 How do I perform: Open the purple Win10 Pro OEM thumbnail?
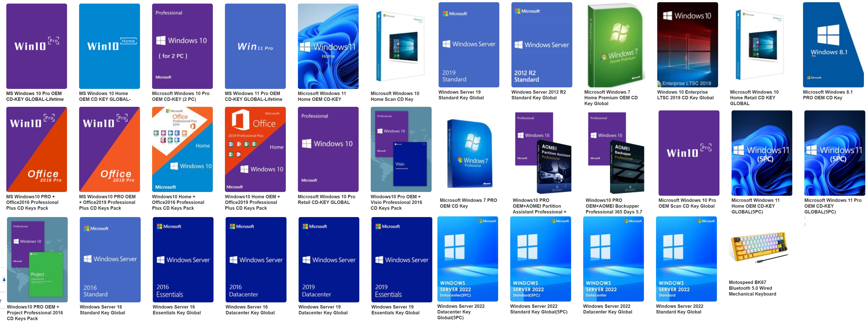click(36, 46)
